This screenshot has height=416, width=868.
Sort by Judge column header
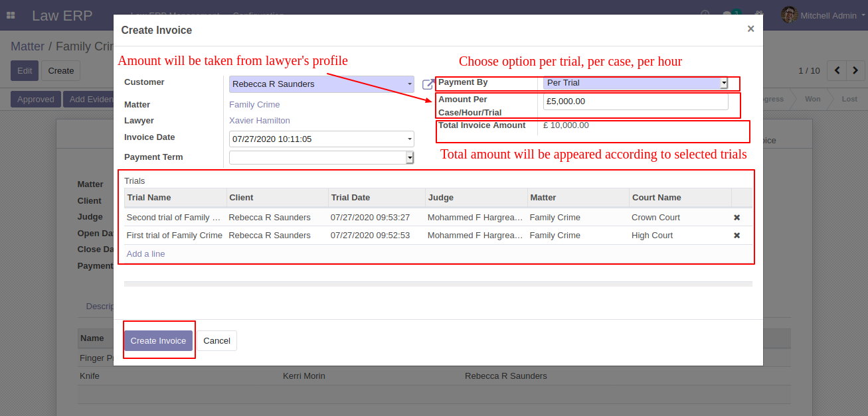[x=476, y=198]
